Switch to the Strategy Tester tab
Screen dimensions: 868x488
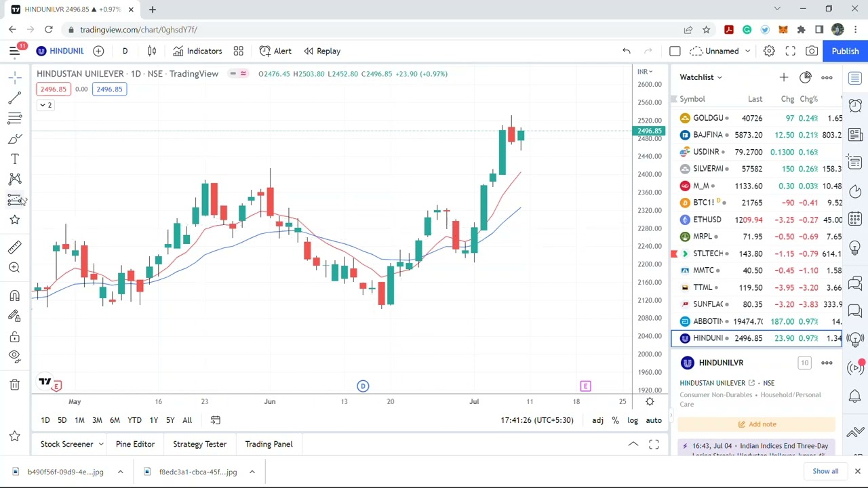[x=199, y=444]
